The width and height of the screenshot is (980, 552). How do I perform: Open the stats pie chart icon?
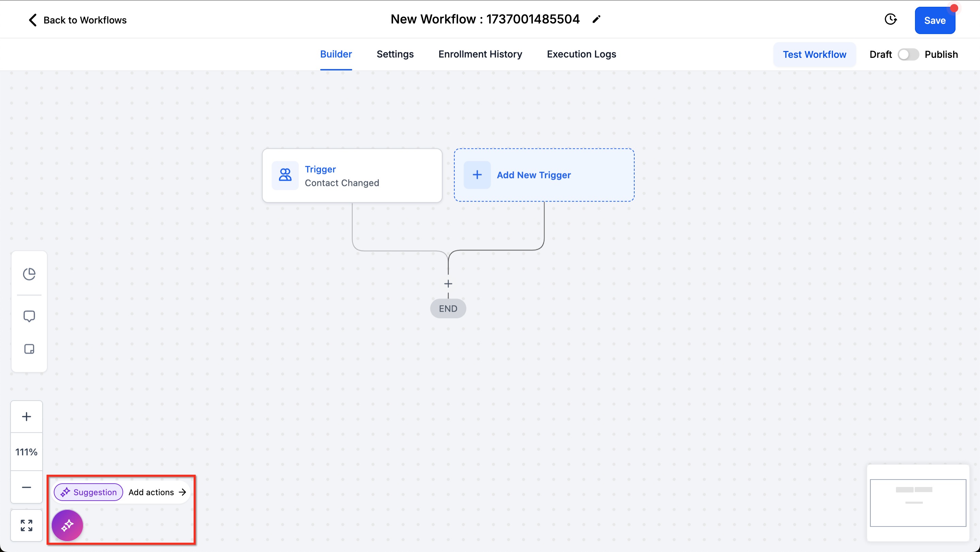pos(29,274)
